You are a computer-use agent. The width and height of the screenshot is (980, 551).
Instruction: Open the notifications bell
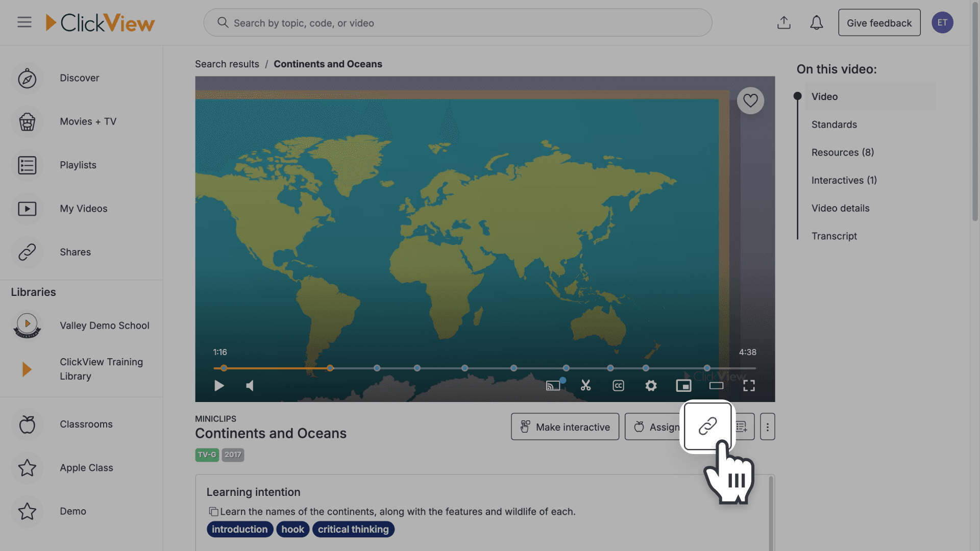(816, 23)
